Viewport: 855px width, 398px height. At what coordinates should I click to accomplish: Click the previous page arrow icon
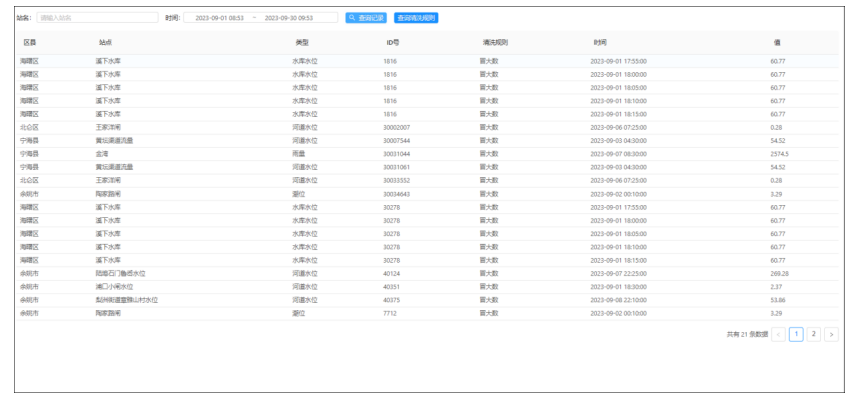coord(779,335)
